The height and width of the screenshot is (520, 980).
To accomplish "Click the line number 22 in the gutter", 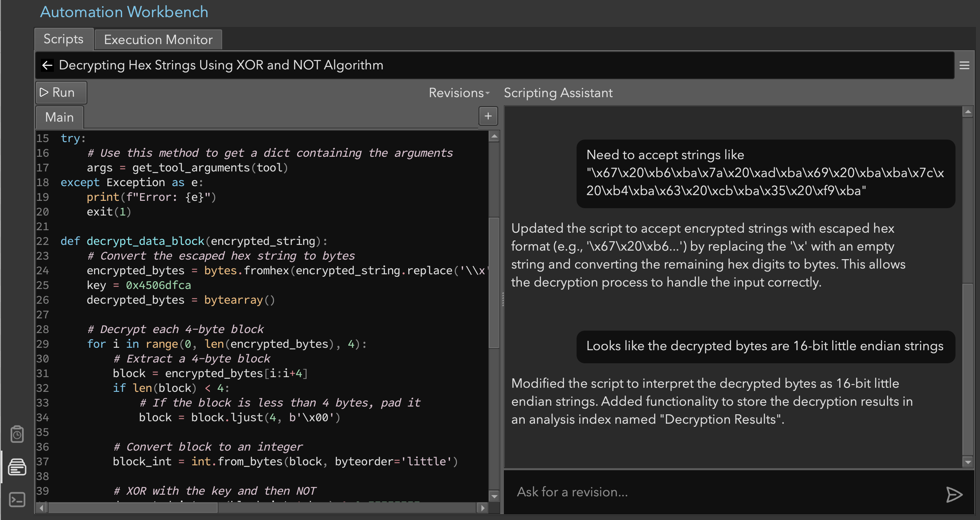I will [42, 241].
